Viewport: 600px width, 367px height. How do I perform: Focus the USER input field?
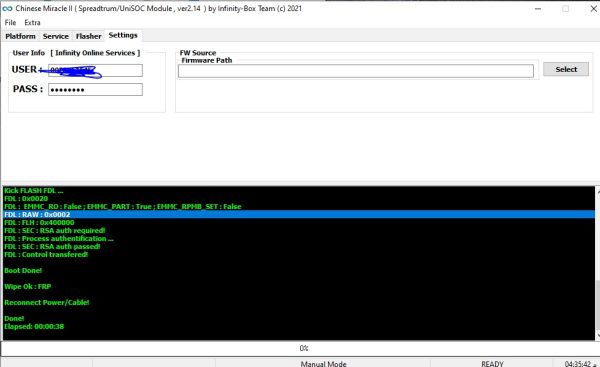pyautogui.click(x=95, y=70)
